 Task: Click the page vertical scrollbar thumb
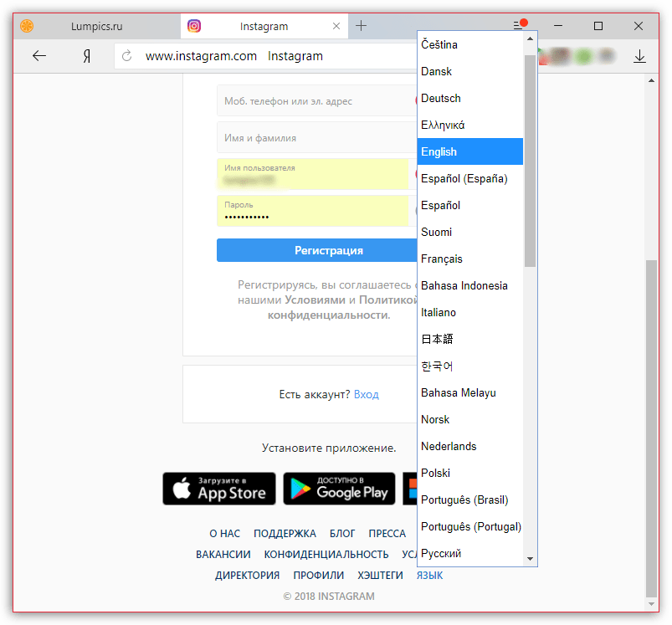(x=651, y=428)
